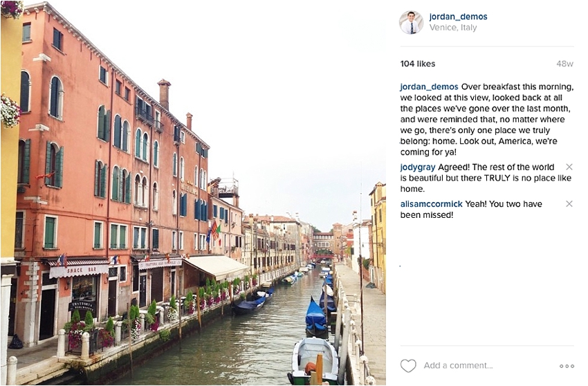Click jodygray's comment text

click(x=486, y=178)
